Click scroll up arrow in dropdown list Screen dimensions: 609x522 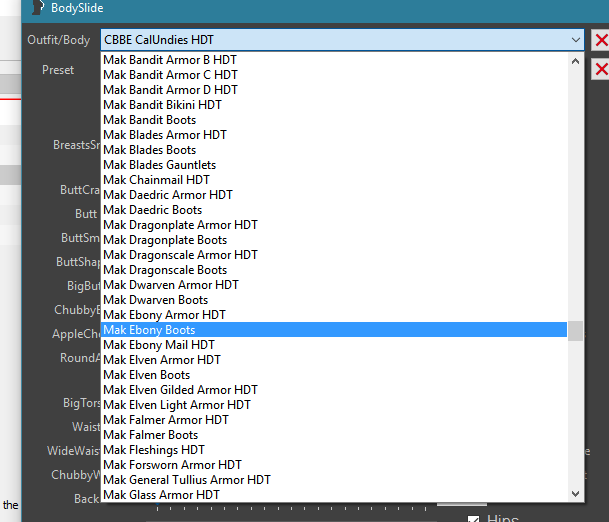coord(575,61)
